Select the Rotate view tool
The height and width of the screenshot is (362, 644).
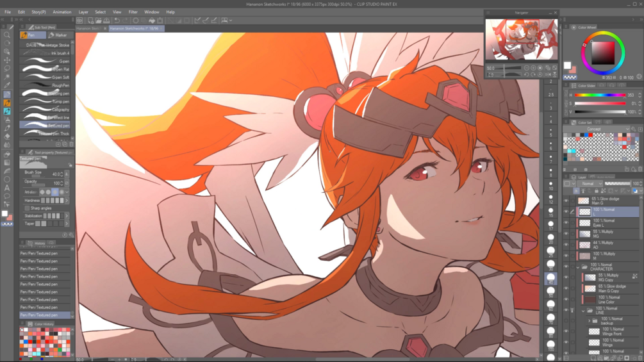7,43
